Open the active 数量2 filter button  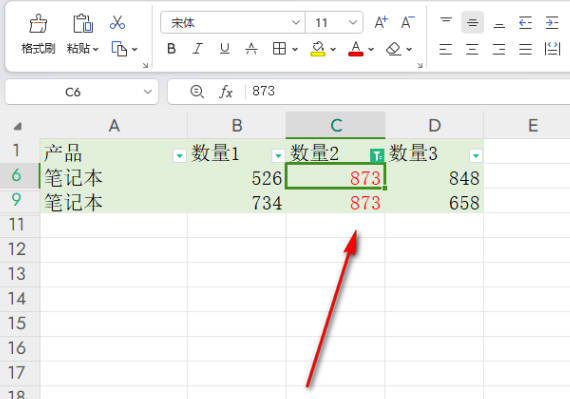(377, 156)
